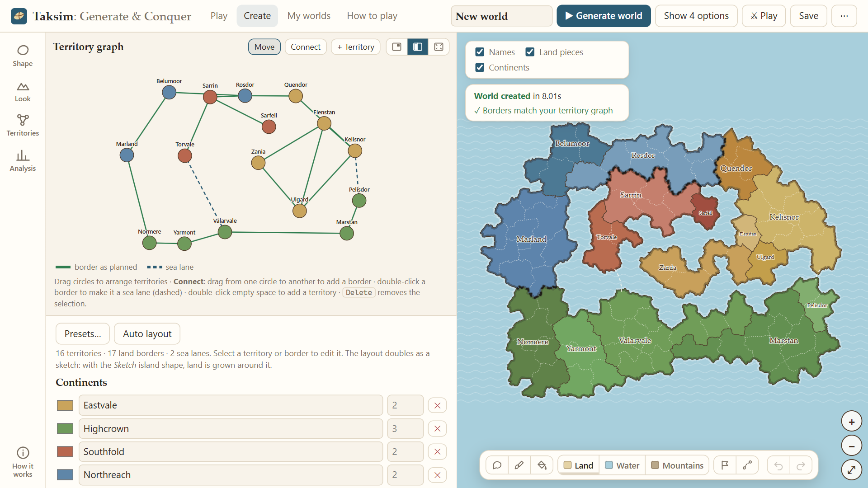The width and height of the screenshot is (868, 488).
Task: Select the connection line tool
Action: click(747, 465)
